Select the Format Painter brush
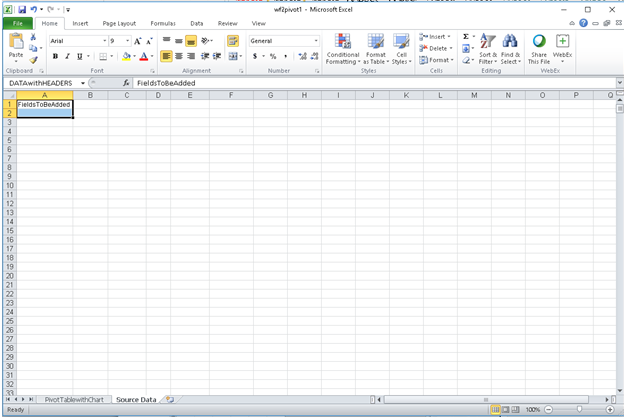 coord(33,60)
